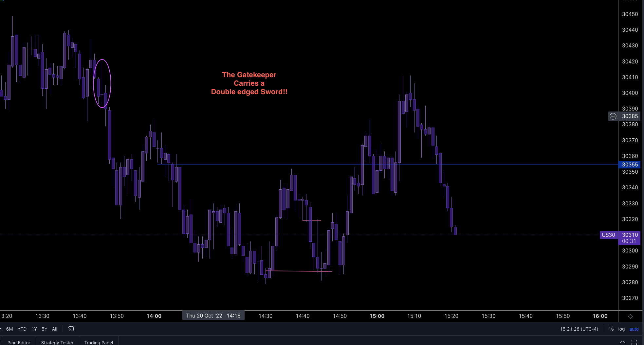Screen dimensions: 644x345
Task: Toggle the bottom panel with the chevron arrow
Action: point(622,342)
